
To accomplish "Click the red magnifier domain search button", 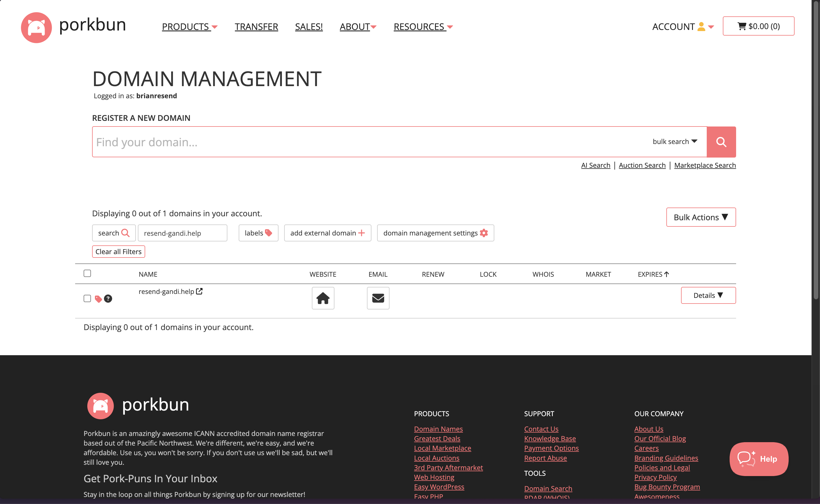I will (721, 142).
